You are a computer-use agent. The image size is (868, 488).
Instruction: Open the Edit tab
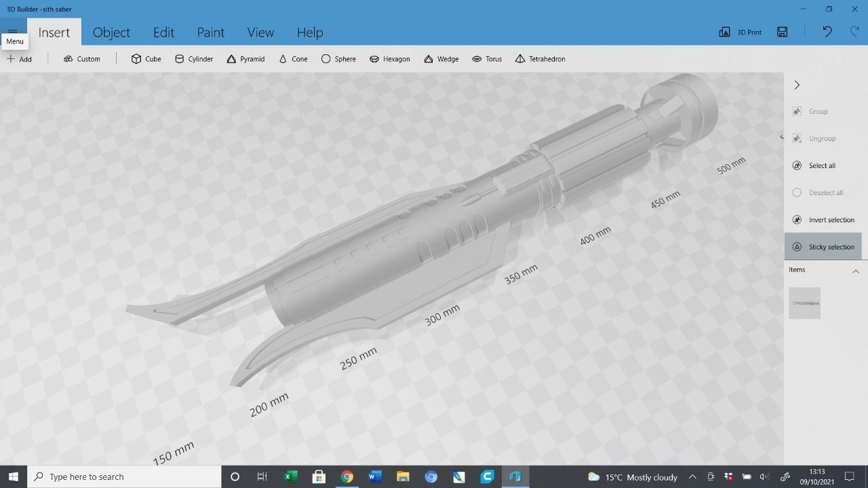[163, 32]
